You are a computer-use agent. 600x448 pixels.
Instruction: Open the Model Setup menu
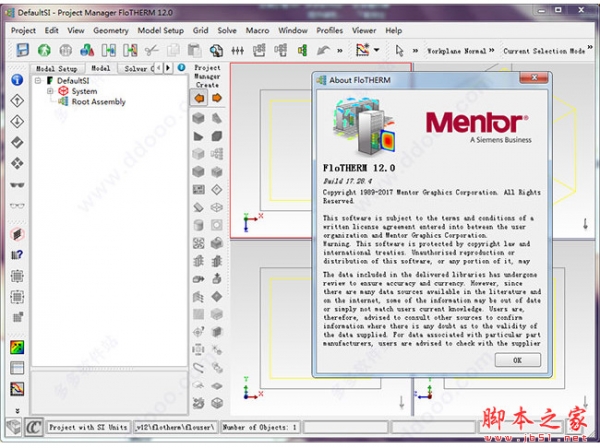point(161,30)
